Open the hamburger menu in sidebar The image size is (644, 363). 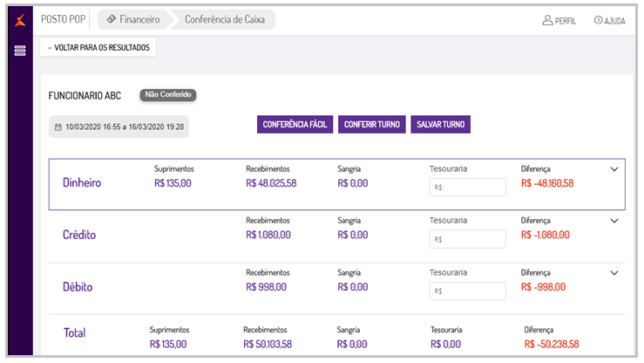point(19,51)
